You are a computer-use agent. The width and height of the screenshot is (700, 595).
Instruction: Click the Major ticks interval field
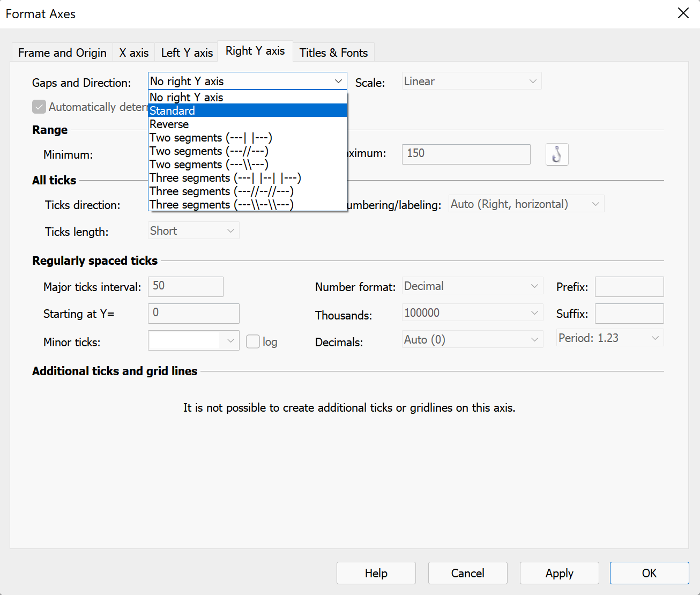click(x=185, y=286)
